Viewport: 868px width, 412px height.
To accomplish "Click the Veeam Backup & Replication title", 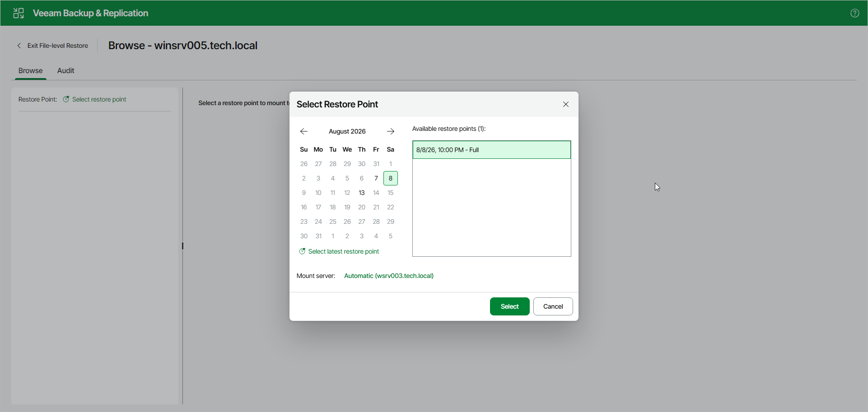I will coord(90,13).
